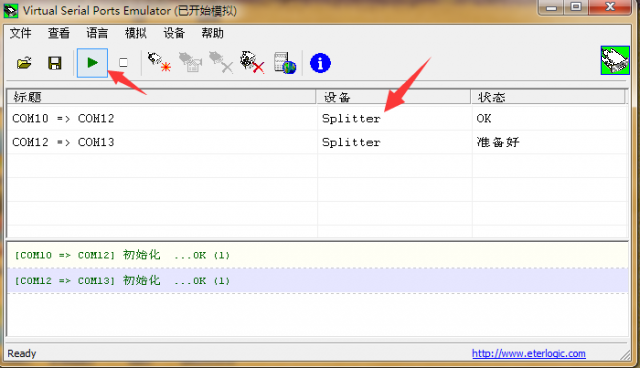Open the 文件 menu
Screen dimensions: 640x368
coord(20,33)
